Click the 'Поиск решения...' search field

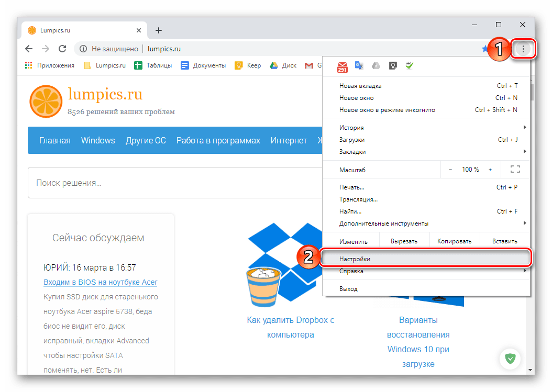175,183
